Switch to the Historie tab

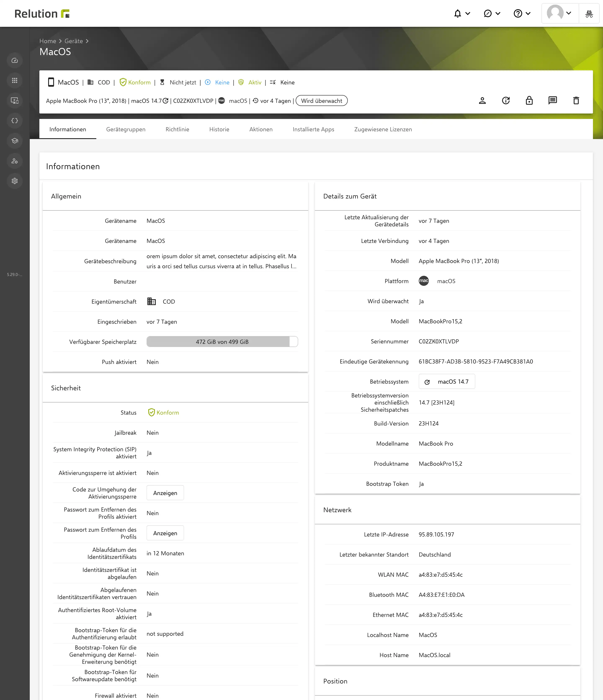point(219,129)
